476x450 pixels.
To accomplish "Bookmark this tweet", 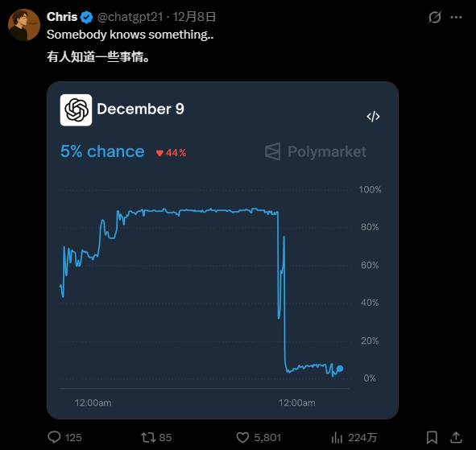I will pyautogui.click(x=432, y=438).
